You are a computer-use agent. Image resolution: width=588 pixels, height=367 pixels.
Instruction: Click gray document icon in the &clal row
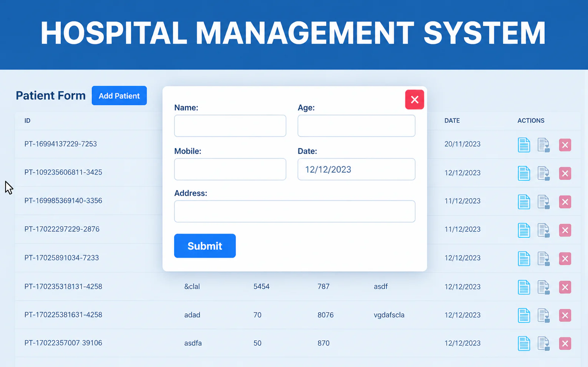point(544,287)
